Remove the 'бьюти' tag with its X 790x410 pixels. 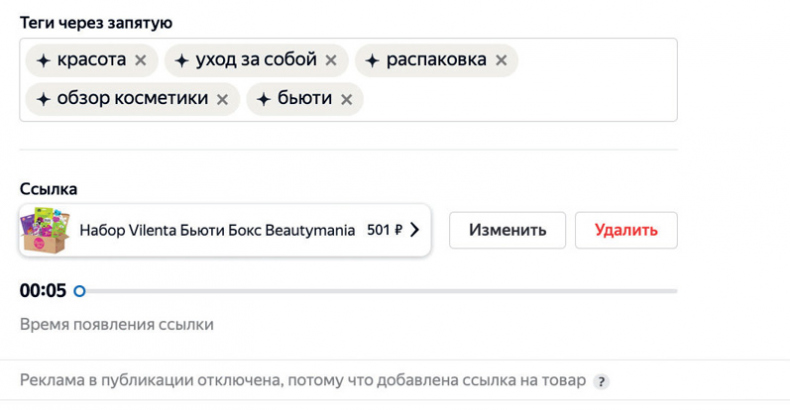pos(346,99)
